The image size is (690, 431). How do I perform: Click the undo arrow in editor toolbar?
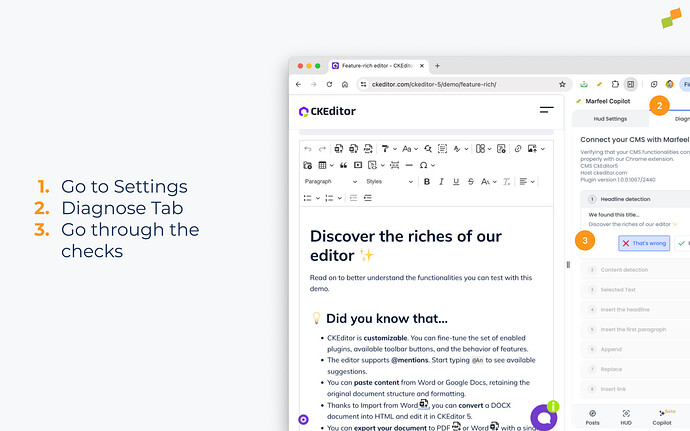(x=308, y=149)
